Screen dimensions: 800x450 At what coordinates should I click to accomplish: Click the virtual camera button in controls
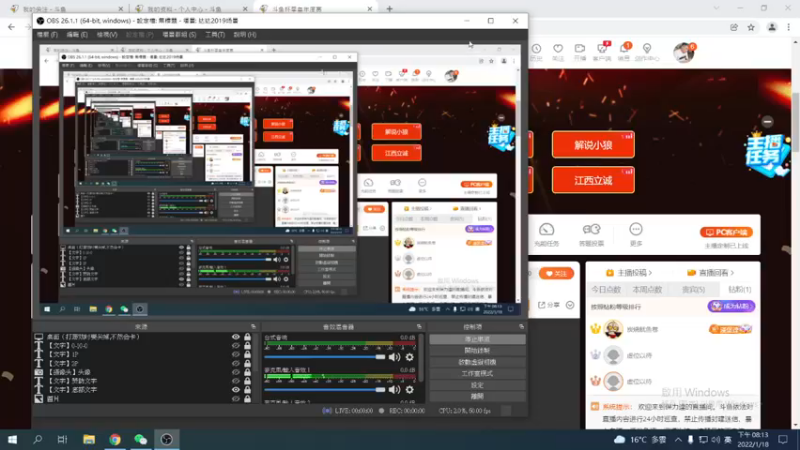click(477, 362)
